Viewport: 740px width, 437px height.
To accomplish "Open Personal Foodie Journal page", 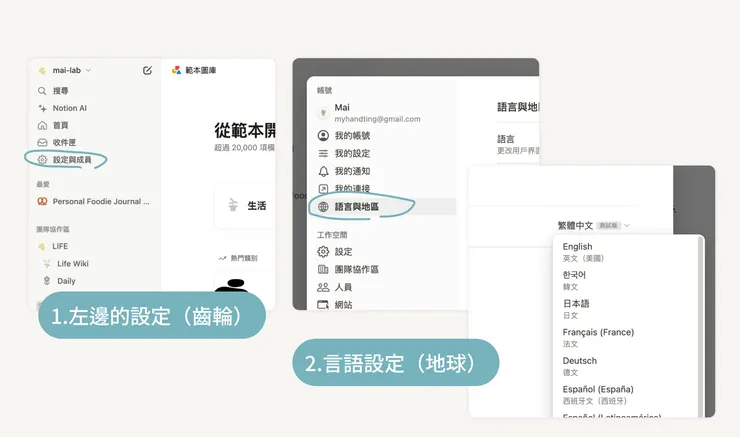I will pos(101,202).
